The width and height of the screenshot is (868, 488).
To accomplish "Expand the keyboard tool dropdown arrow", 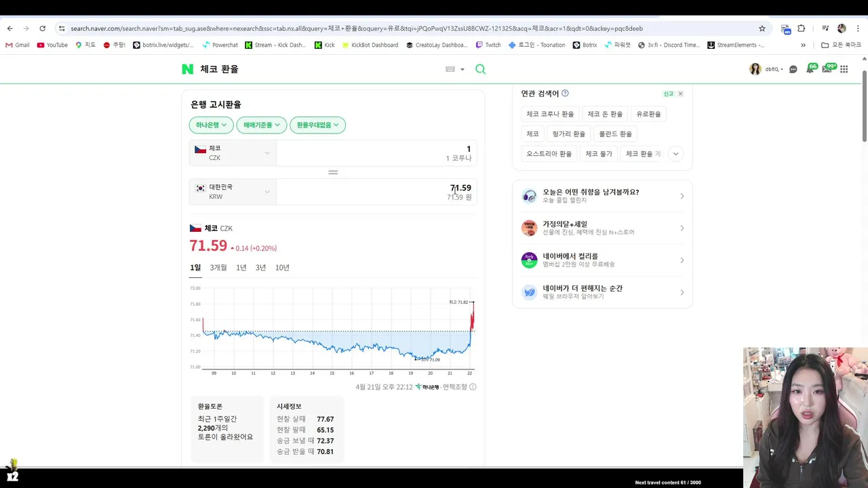I will point(462,69).
